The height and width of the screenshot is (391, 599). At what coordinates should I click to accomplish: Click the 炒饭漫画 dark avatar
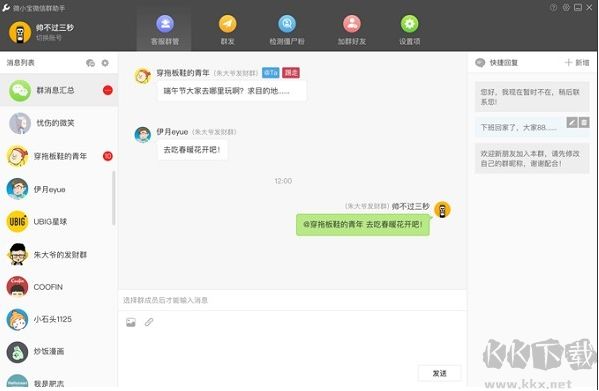click(x=17, y=352)
